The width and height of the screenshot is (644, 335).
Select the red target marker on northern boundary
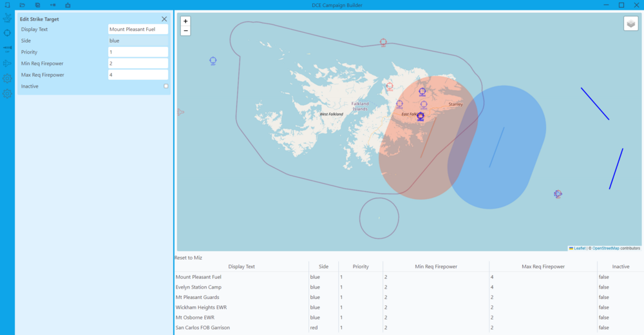[x=383, y=42]
